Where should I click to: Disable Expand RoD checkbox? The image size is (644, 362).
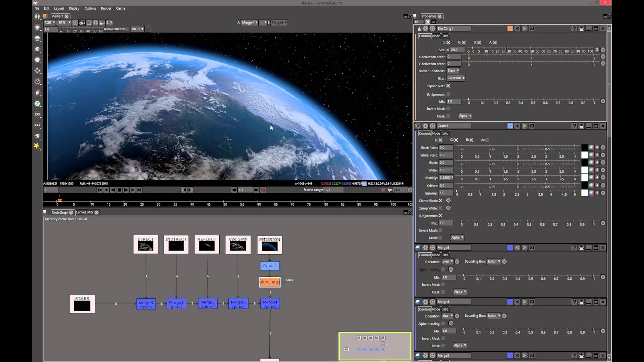pyautogui.click(x=448, y=86)
